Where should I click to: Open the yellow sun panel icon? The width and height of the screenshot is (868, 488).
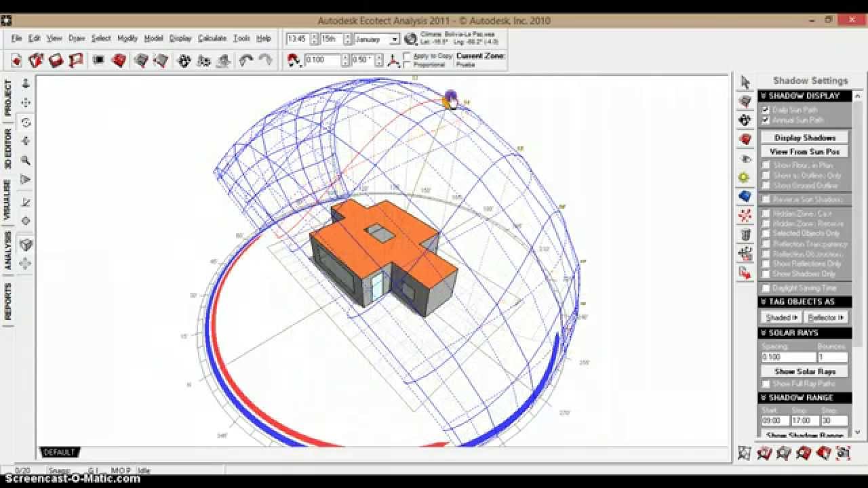[x=745, y=178]
